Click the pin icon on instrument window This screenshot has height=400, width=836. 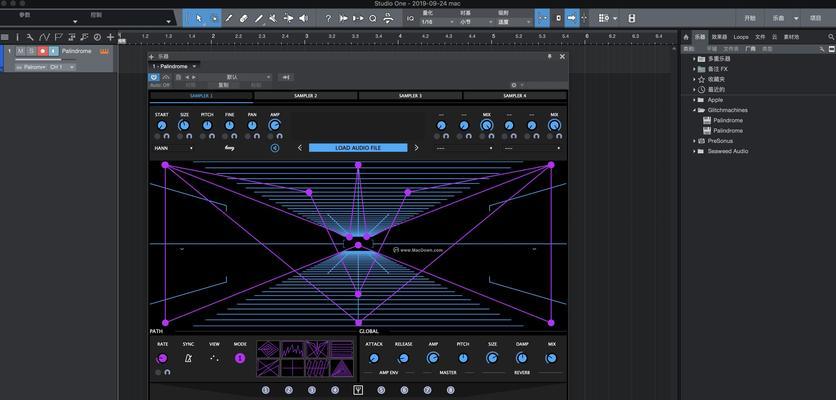click(x=550, y=56)
